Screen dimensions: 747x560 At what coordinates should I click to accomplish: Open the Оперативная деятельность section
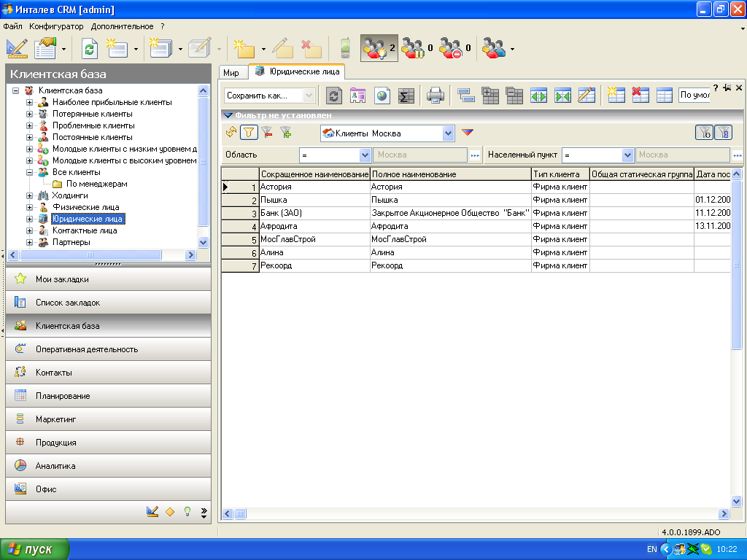point(108,349)
